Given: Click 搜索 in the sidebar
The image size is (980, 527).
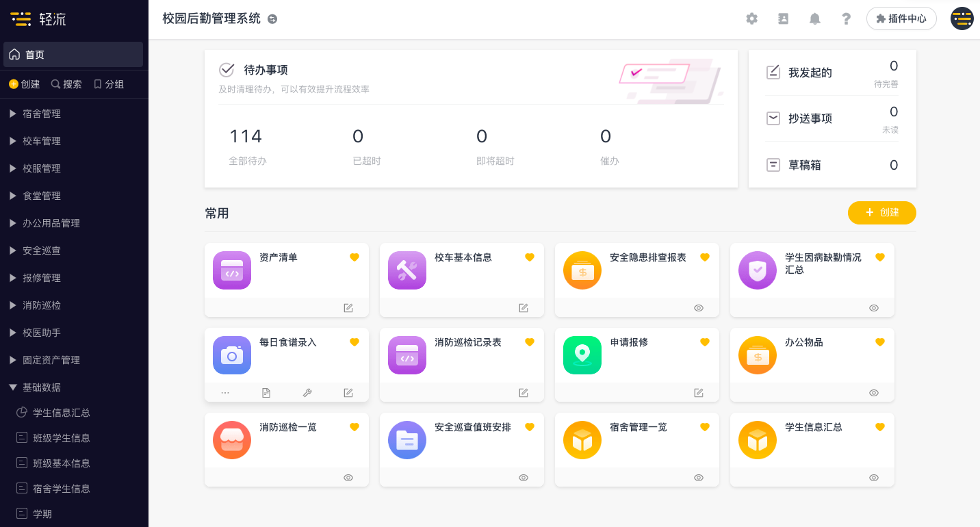Looking at the screenshot, I should tap(66, 84).
